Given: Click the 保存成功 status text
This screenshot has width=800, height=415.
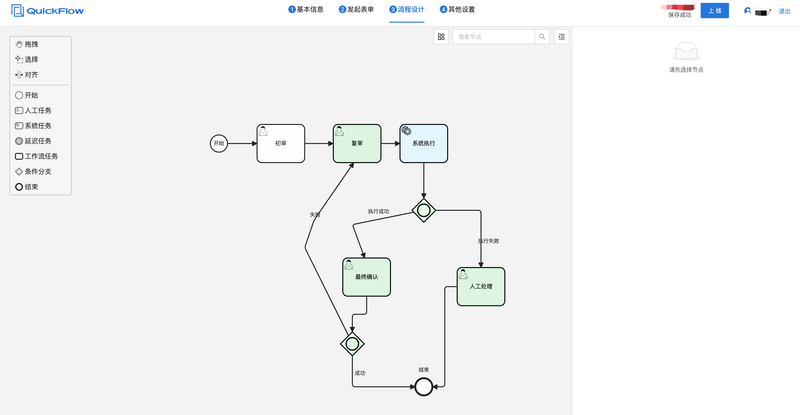Looking at the screenshot, I should [680, 15].
